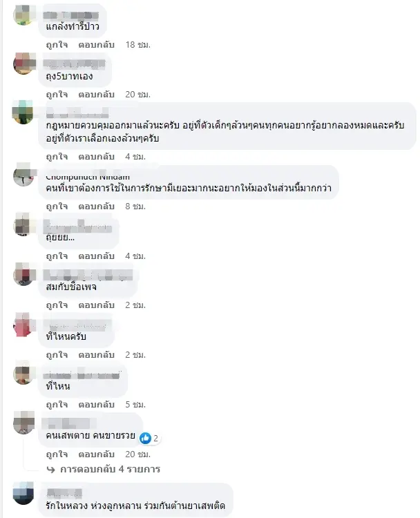This screenshot has width=420, height=518.
Task: Reply to the Chompunuch Nindam comment
Action: 97,207
